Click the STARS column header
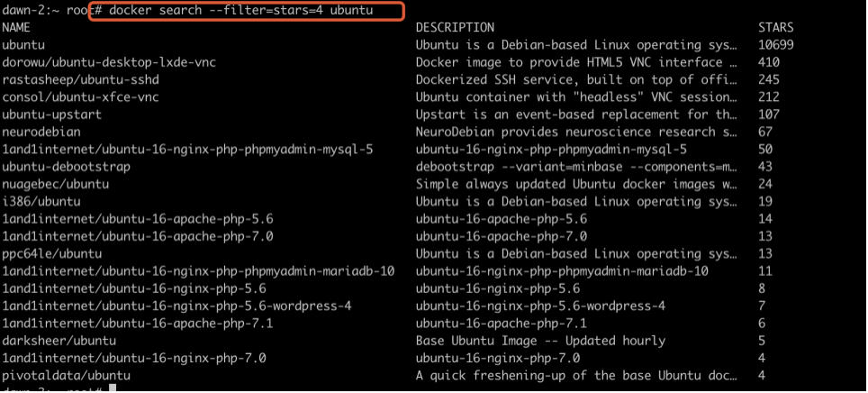 click(776, 28)
